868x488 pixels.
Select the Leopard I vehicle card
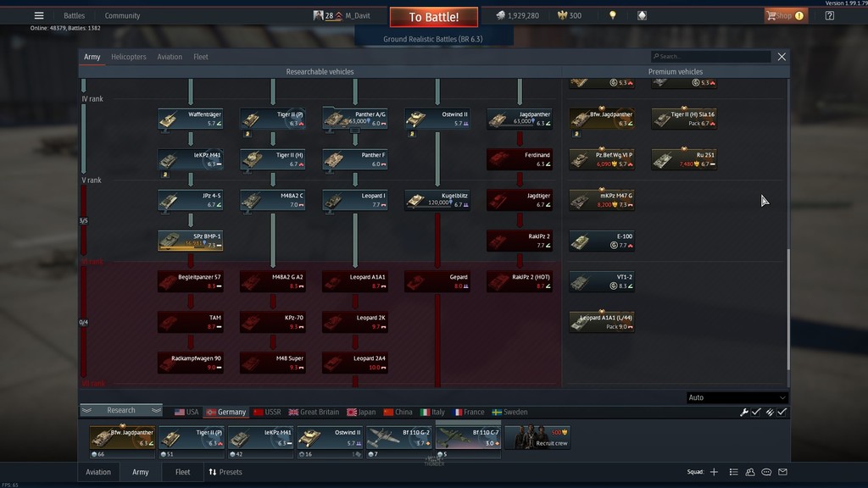(355, 200)
